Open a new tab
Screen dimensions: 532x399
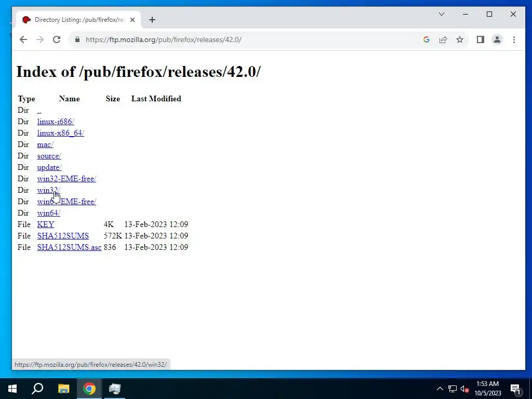pos(152,20)
